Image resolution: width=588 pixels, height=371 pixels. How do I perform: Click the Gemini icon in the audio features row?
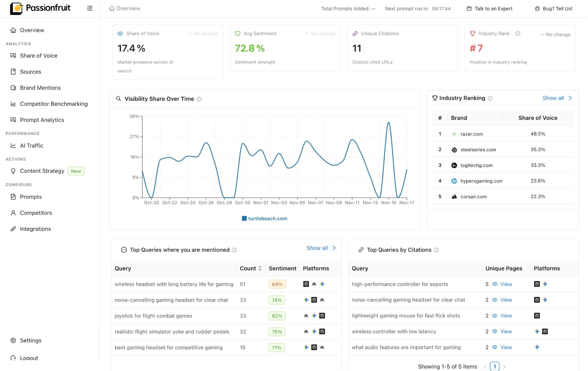537,347
